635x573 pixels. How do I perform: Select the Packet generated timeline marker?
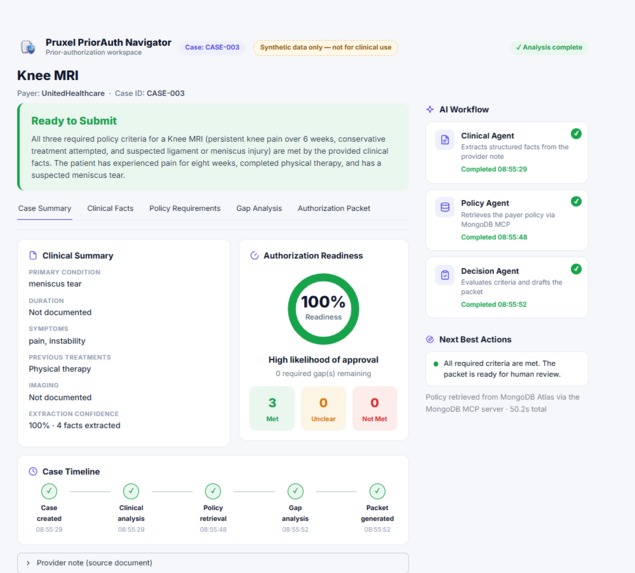(x=377, y=491)
